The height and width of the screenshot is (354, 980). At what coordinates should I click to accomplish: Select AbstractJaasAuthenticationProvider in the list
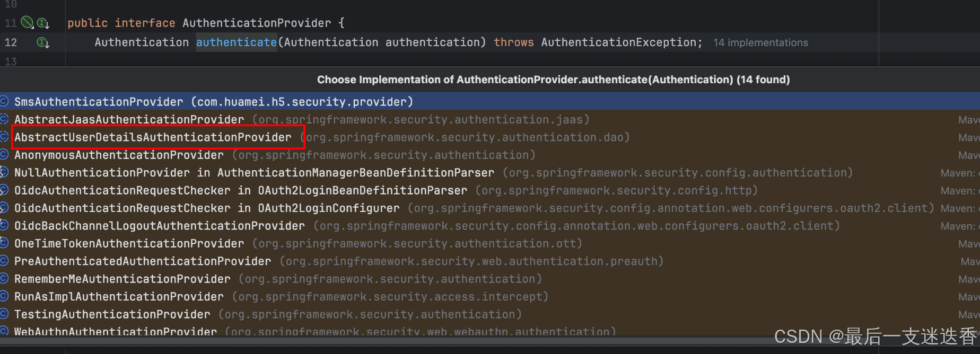(x=490, y=119)
